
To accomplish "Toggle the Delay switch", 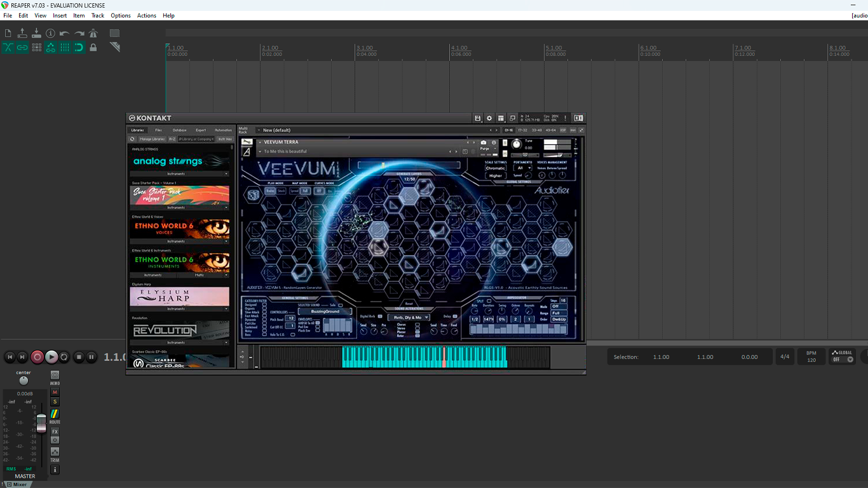I will click(x=455, y=316).
